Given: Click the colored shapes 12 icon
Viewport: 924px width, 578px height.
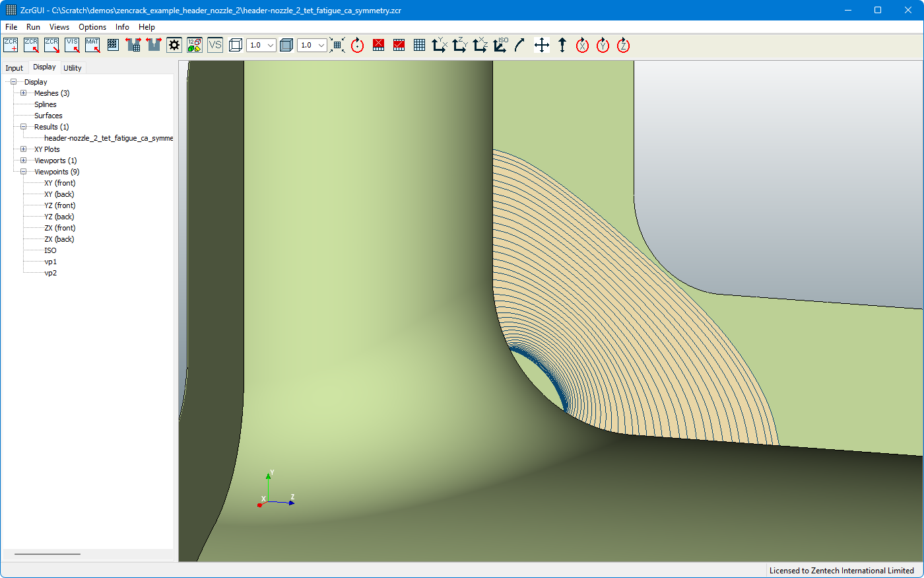Looking at the screenshot, I should (195, 45).
